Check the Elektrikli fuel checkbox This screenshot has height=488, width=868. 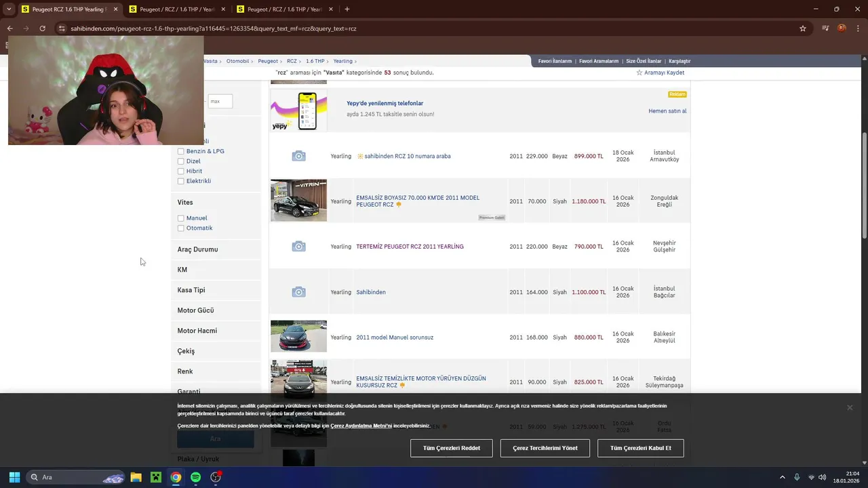180,181
